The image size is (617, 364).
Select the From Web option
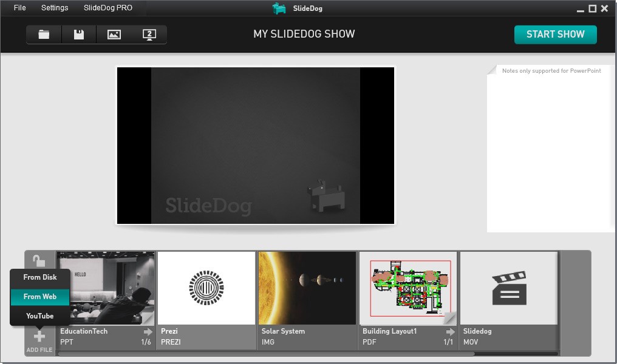[40, 297]
